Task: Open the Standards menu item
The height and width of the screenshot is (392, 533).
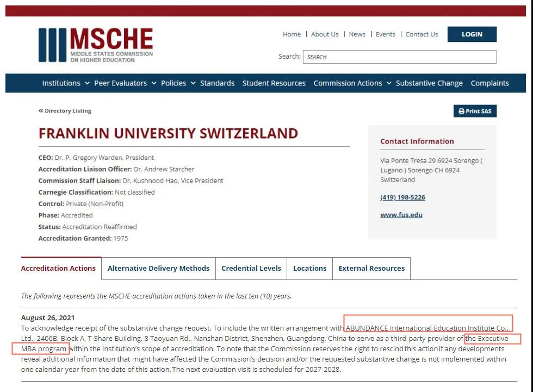Action: point(217,83)
